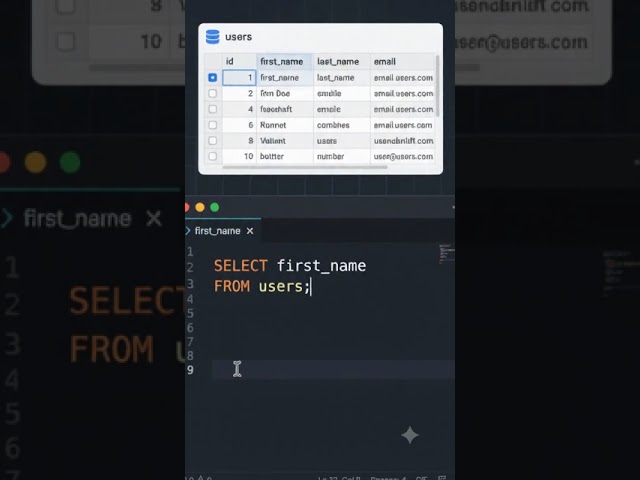
Task: Click line number 9 in the gutter
Action: pos(190,370)
